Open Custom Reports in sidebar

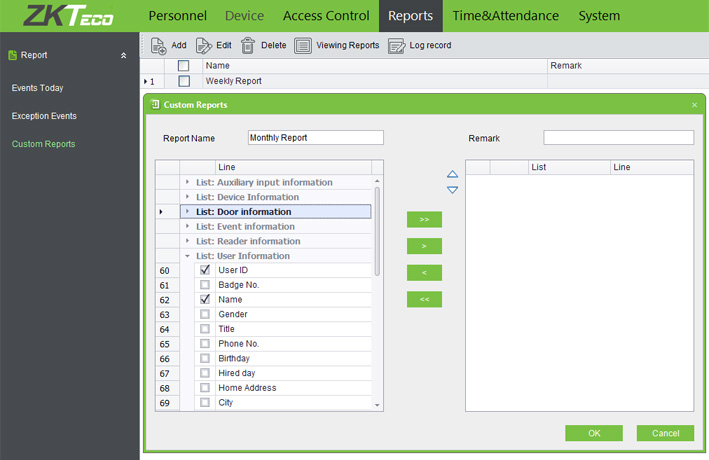coord(43,144)
